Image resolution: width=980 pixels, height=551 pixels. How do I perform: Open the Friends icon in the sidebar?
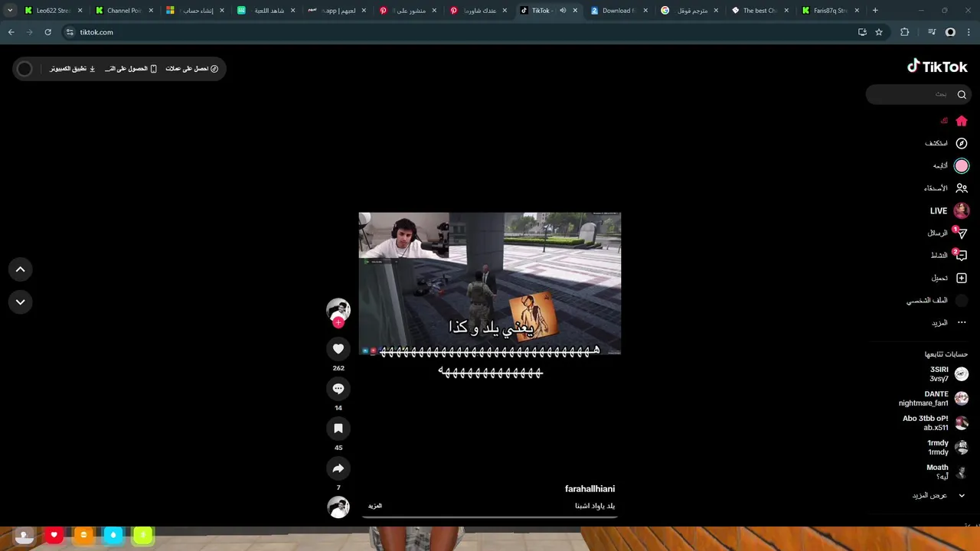coord(962,188)
